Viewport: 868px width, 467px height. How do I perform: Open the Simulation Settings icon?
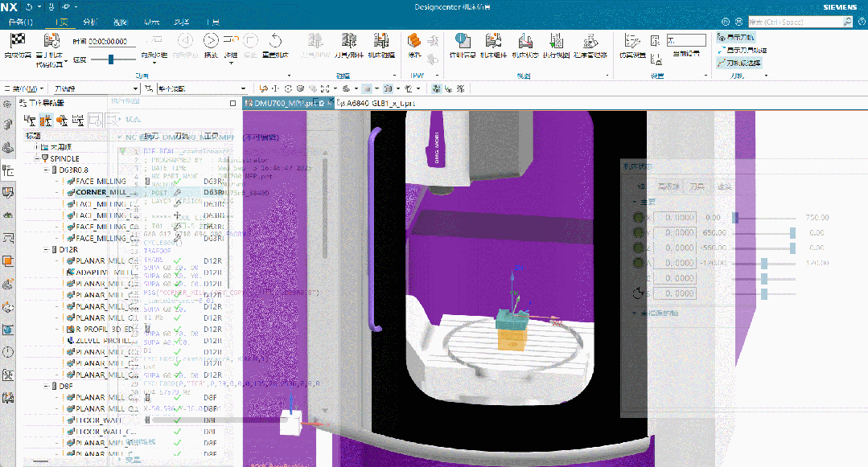632,42
